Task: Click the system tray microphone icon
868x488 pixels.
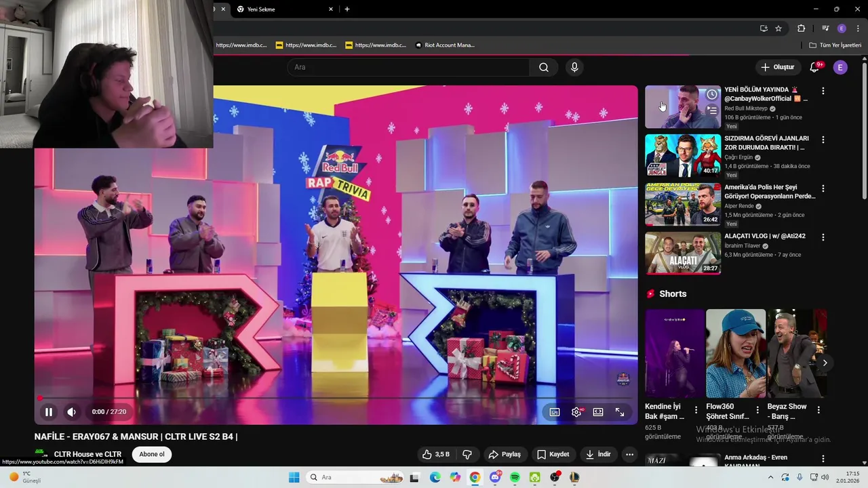Action: click(x=800, y=477)
